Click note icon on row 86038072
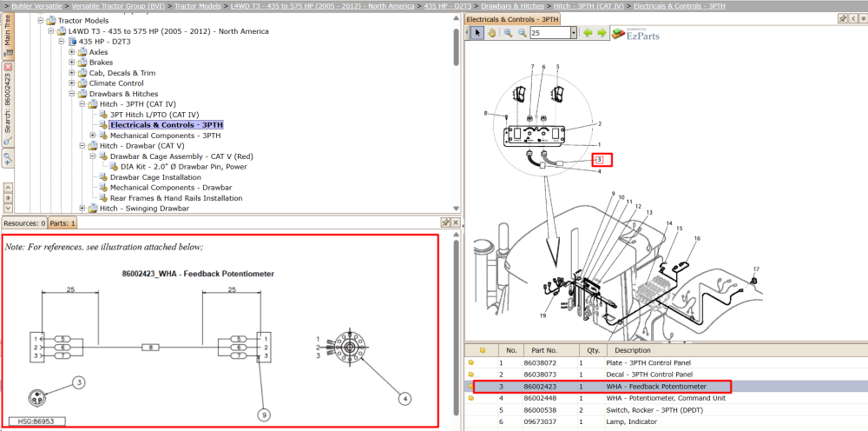Viewport: 868px width, 431px height. tap(471, 362)
